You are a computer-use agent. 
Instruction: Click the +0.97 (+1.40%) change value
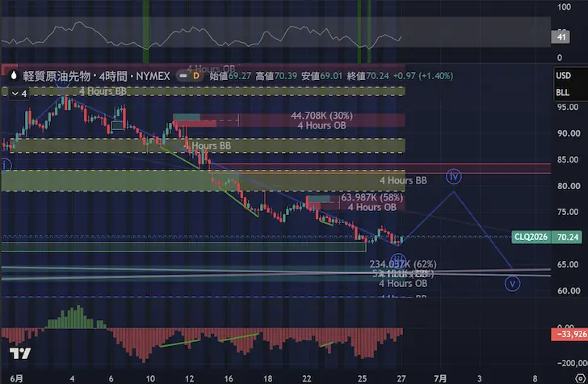pyautogui.click(x=423, y=76)
